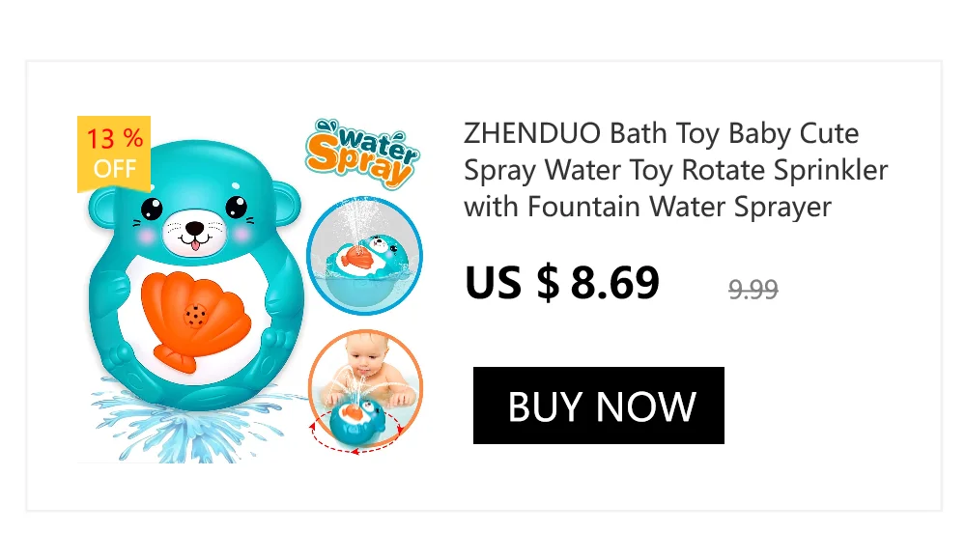Image resolution: width=966 pixels, height=560 pixels.
Task: Click the crossed-out 9.99 original price
Action: click(753, 289)
